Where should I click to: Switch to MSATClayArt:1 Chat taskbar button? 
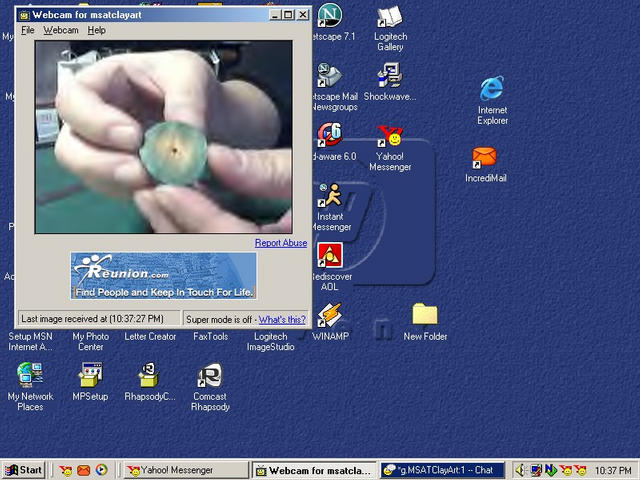point(442,470)
